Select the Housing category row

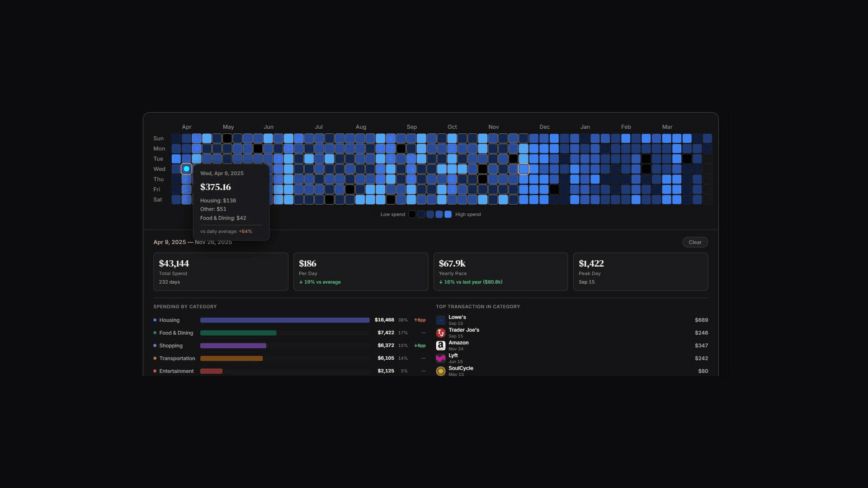click(x=169, y=320)
